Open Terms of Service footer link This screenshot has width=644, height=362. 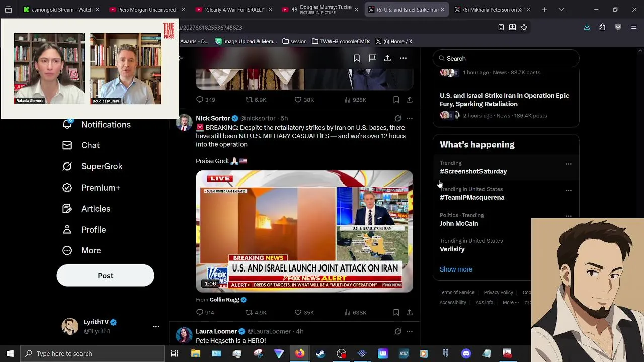coord(457,293)
